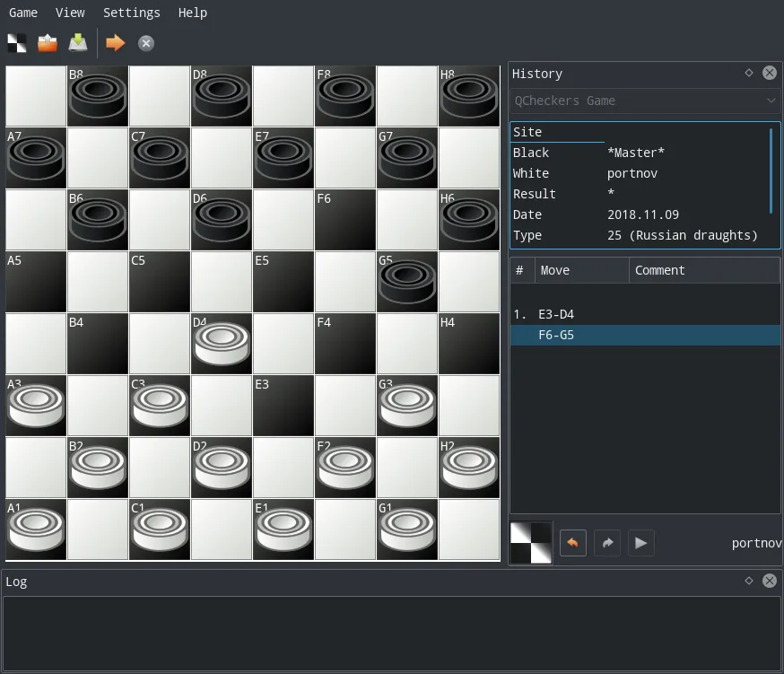Open the Game menu
Screen dimensions: 784x674
pyautogui.click(x=23, y=13)
